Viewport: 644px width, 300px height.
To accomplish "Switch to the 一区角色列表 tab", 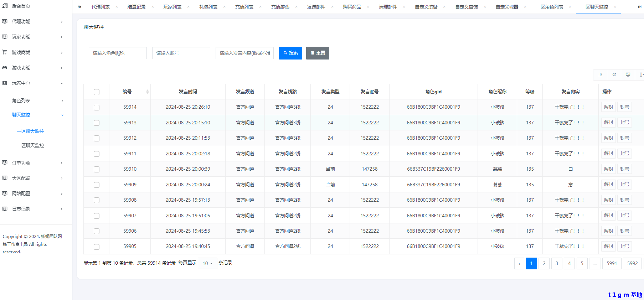I will point(550,7).
